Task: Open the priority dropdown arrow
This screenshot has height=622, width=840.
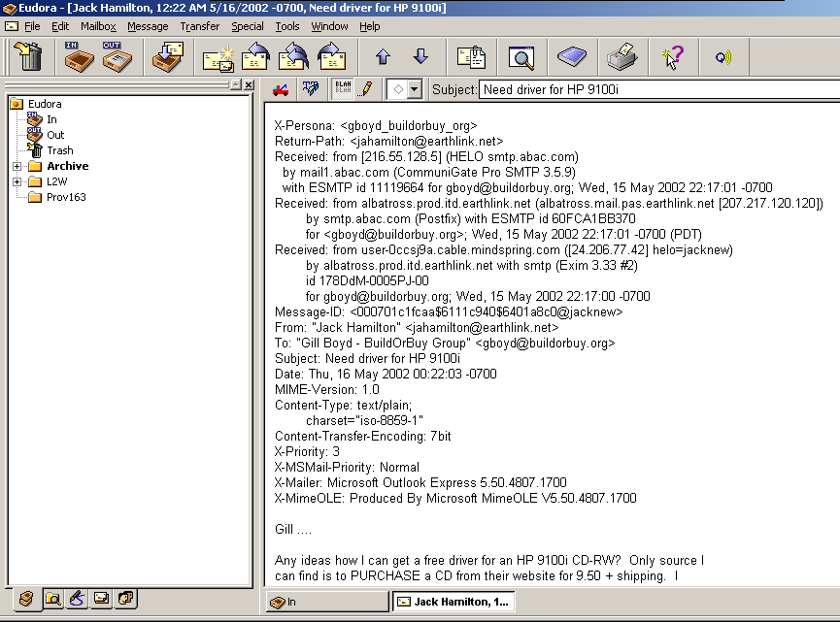Action: [414, 89]
